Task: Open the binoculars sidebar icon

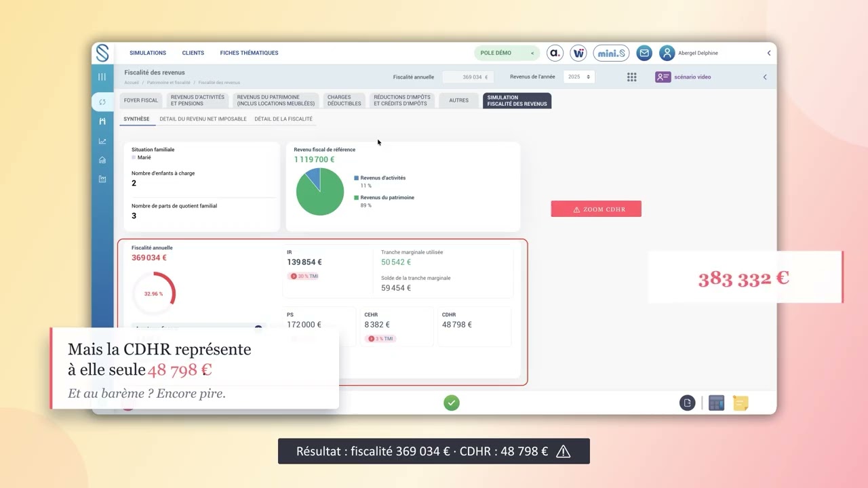Action: (102, 121)
